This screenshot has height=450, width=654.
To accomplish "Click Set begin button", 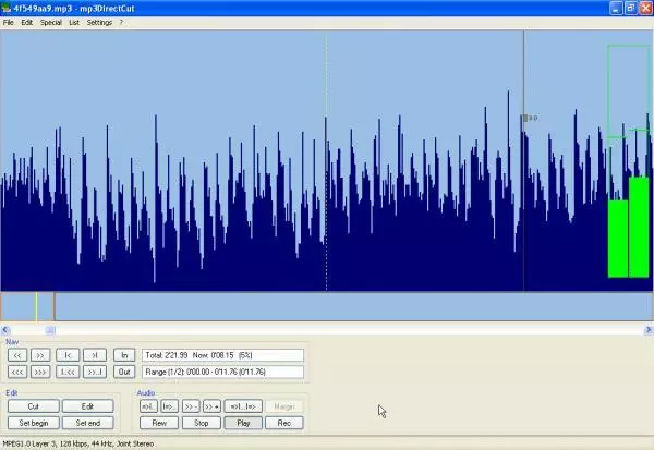I will point(33,423).
